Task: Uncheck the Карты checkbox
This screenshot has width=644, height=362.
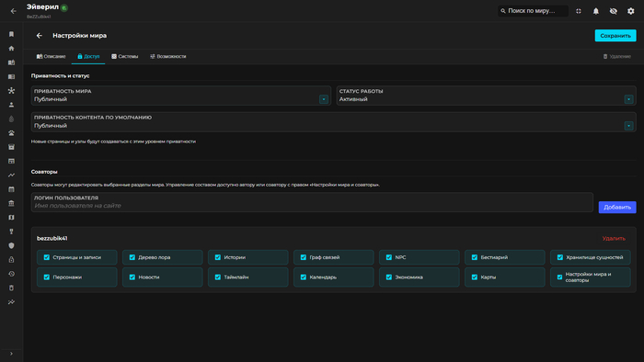Action: 475,277
